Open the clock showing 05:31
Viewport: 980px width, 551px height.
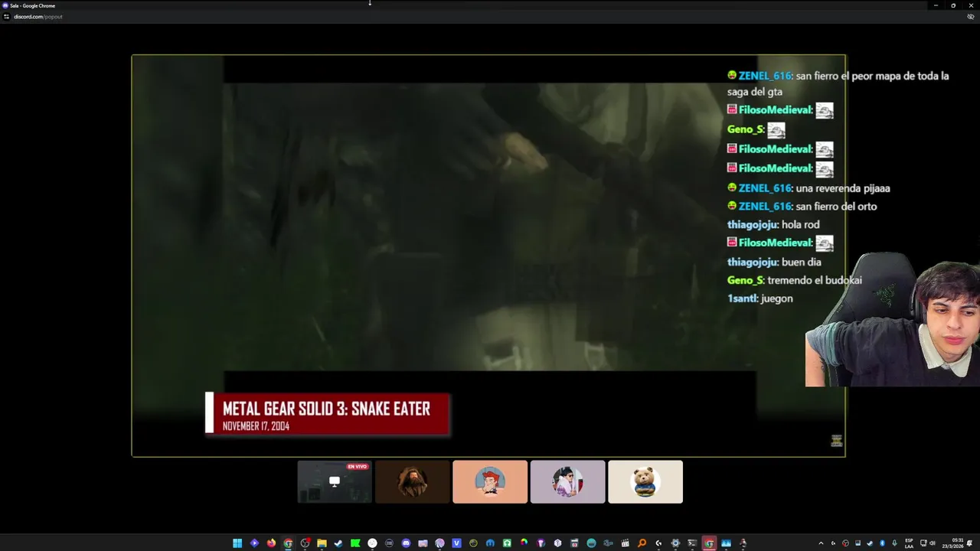[953, 543]
